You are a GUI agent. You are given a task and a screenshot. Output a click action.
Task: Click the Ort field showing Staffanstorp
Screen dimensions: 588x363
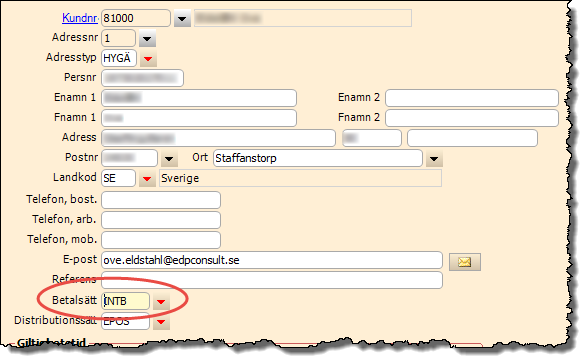318,158
